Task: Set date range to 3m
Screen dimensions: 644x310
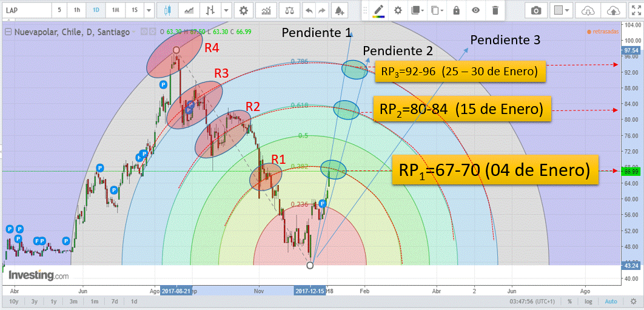Action: [x=73, y=302]
